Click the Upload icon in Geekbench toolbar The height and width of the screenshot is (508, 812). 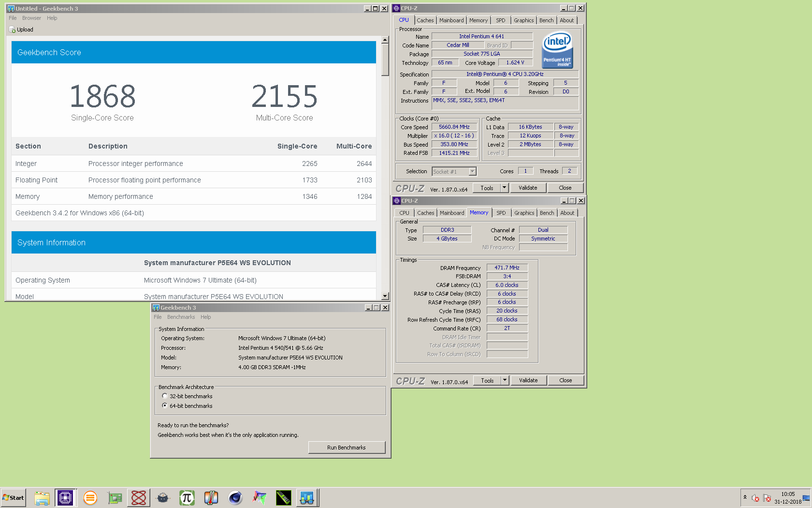point(12,30)
